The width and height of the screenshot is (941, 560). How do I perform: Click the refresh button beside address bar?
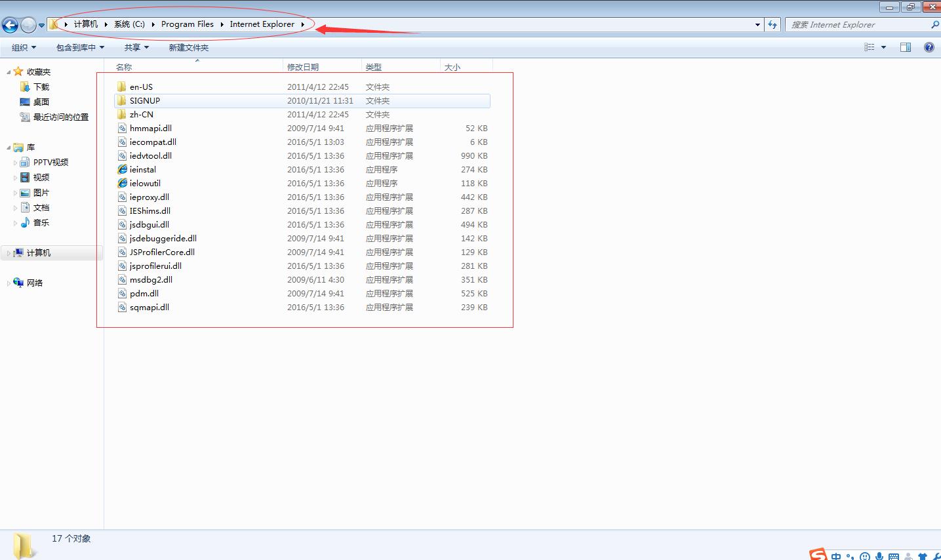click(773, 25)
